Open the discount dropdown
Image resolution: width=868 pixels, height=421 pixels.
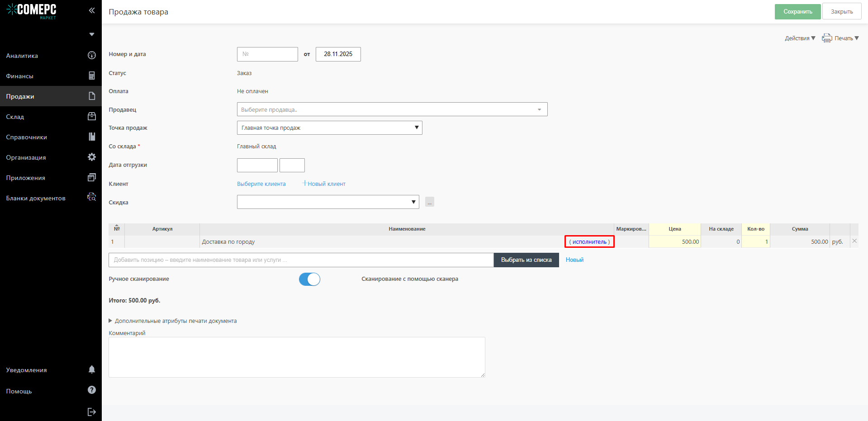tap(327, 202)
